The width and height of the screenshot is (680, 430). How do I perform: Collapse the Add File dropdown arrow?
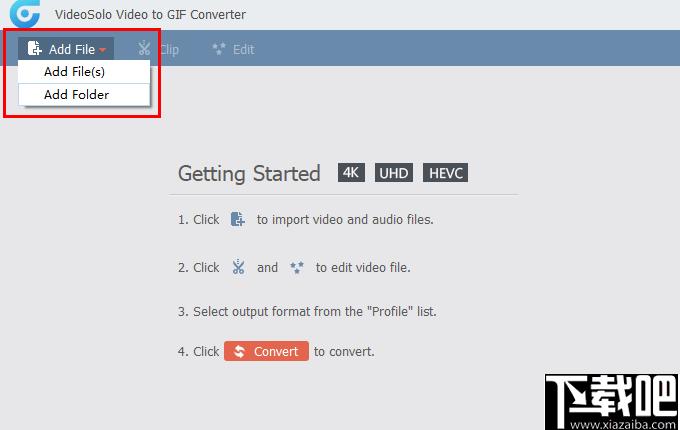click(103, 50)
